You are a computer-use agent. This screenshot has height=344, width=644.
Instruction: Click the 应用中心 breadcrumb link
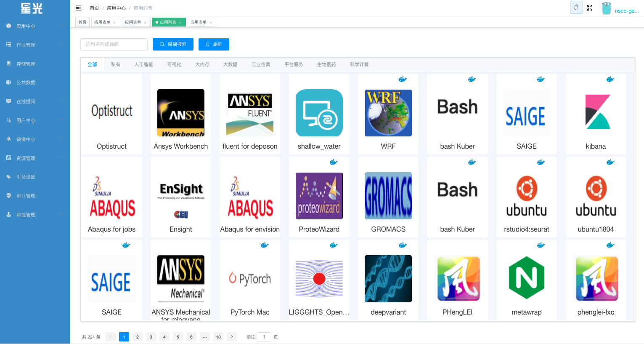(x=116, y=8)
